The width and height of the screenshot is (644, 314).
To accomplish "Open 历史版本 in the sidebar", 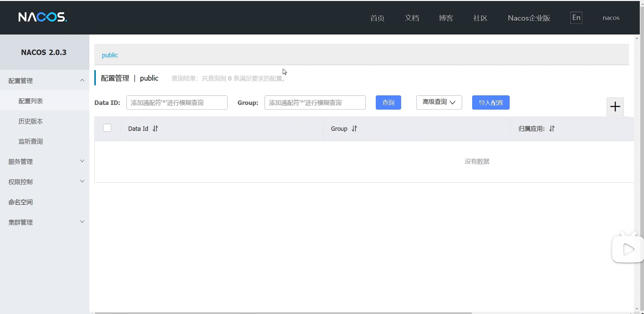I will 31,121.
